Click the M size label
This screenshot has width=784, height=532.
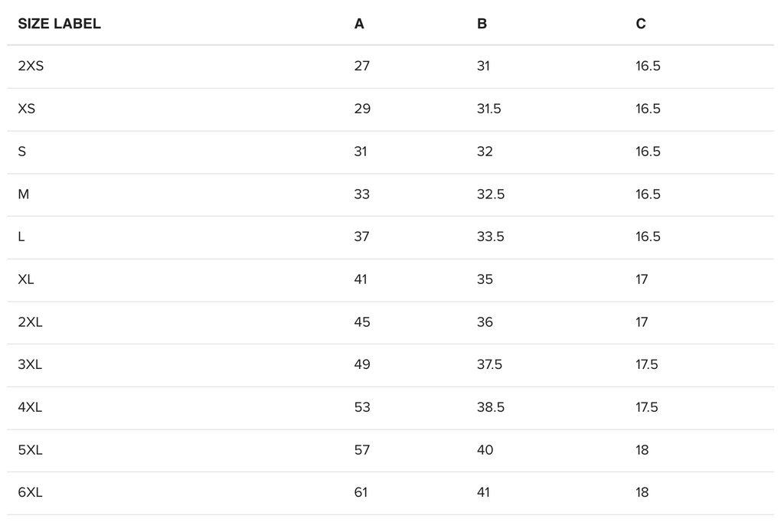(x=24, y=194)
